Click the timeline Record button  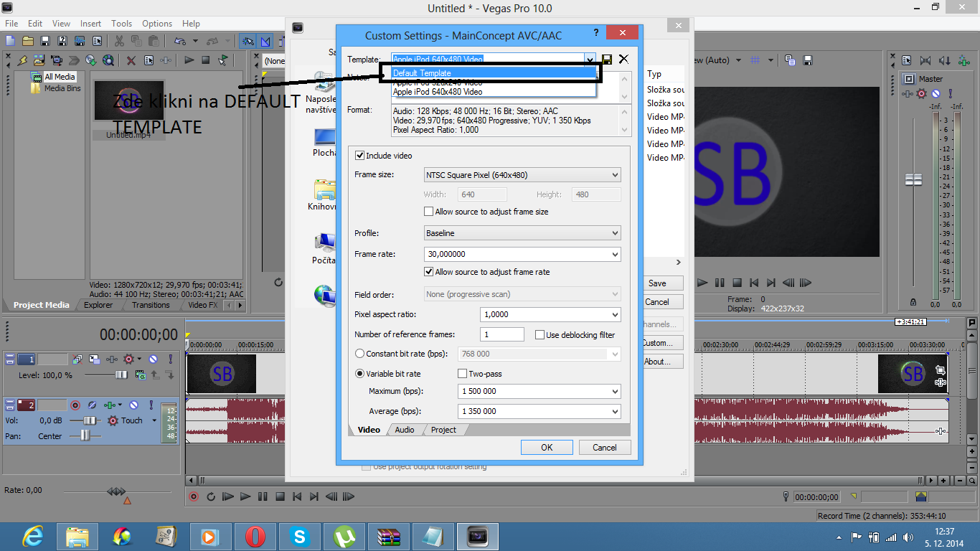tap(194, 496)
